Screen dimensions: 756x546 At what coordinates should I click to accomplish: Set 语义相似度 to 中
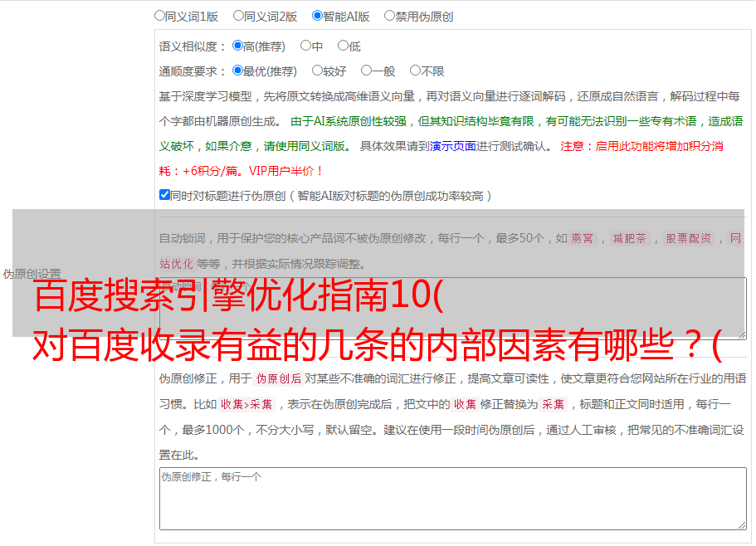click(305, 46)
